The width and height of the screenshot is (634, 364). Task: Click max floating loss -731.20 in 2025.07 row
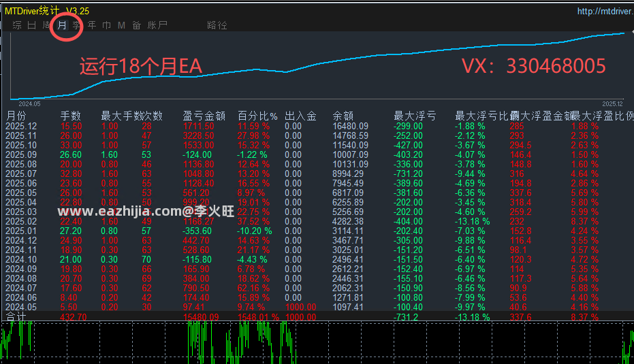tap(408, 173)
